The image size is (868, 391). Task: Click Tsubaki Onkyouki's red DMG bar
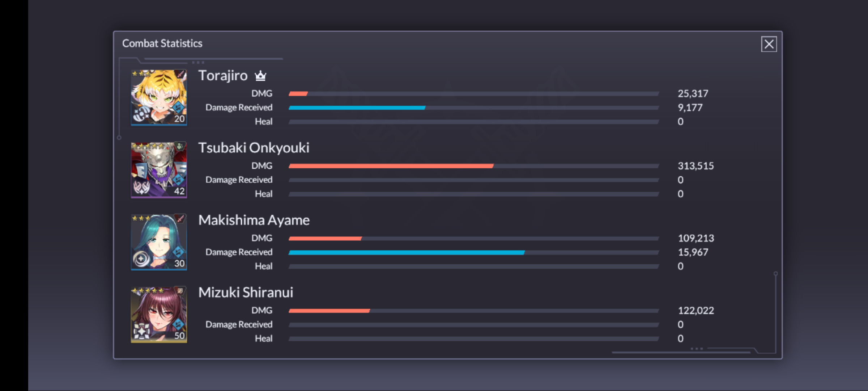point(391,166)
